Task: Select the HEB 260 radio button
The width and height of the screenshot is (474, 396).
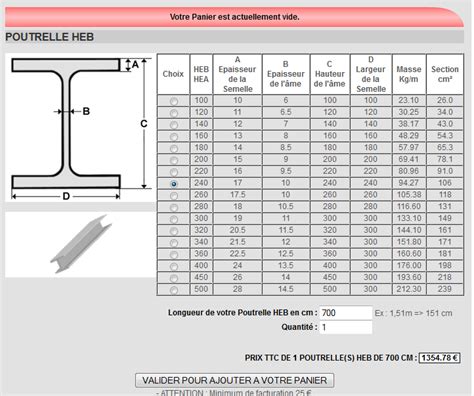Action: [174, 196]
